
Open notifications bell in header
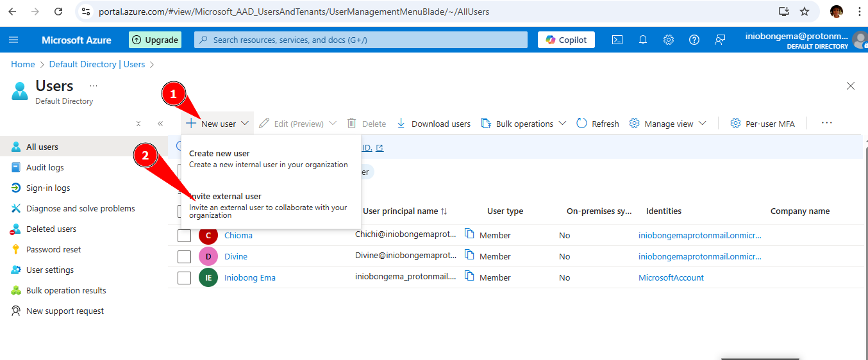(643, 40)
